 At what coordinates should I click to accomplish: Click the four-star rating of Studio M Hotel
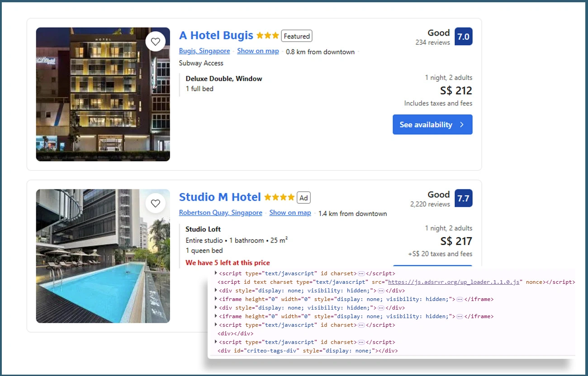coord(279,197)
